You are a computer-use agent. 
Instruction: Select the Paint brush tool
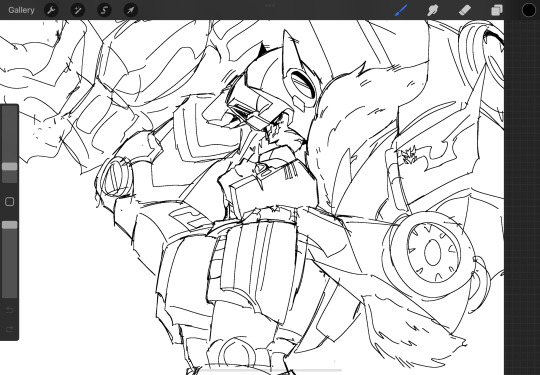[401, 10]
